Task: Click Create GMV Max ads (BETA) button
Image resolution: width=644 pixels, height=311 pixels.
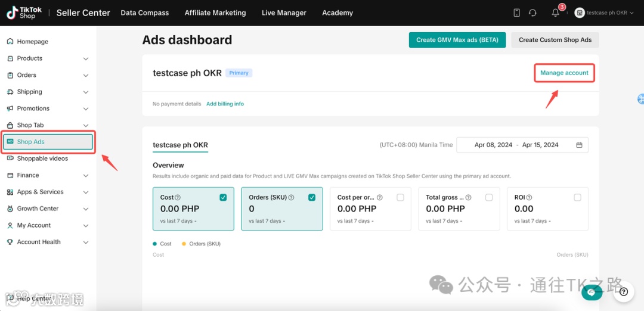Action: coord(457,40)
